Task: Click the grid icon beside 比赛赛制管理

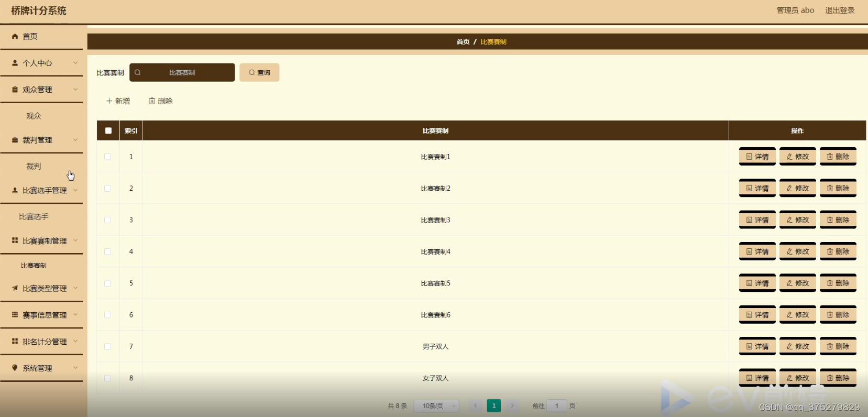Action: [x=15, y=240]
